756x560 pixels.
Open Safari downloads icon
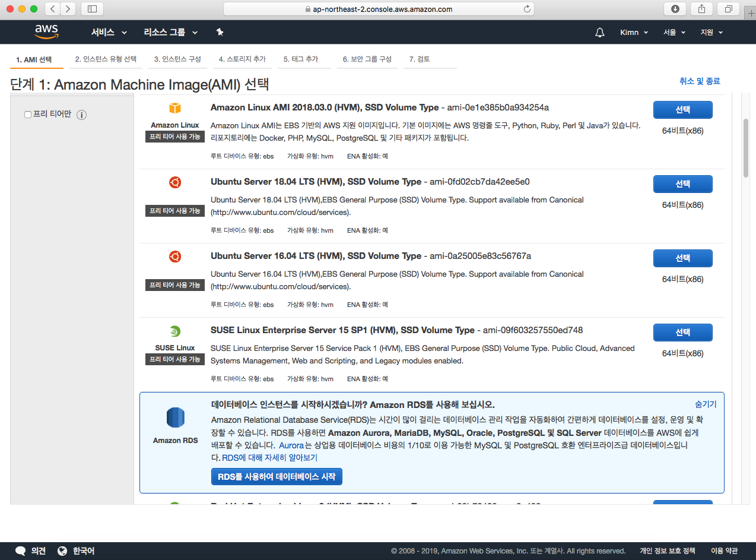675,9
